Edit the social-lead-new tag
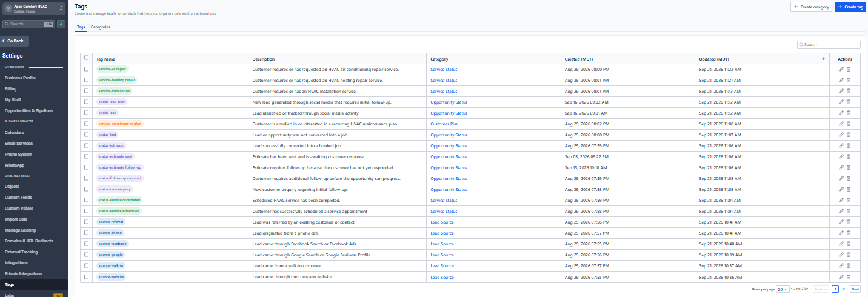Viewport: 868px width, 297px height. [841, 102]
